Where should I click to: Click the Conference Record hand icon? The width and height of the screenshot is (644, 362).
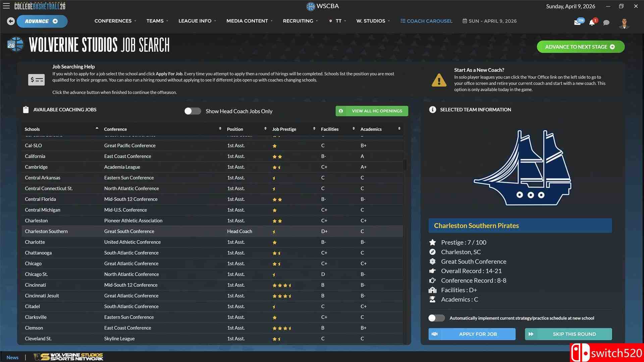[432, 281]
